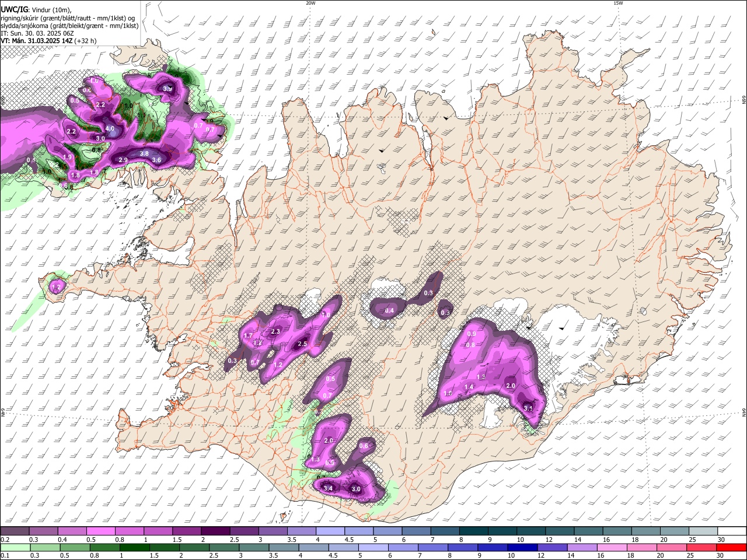Pick the bright red rain swatch after 30
747x560 pixels.
[732, 547]
